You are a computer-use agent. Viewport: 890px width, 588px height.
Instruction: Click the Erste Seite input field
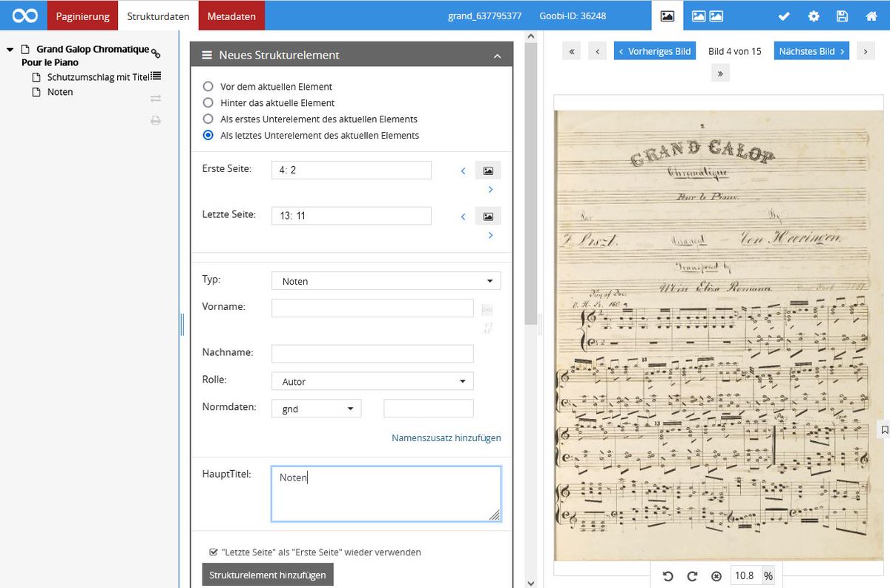[x=352, y=170]
